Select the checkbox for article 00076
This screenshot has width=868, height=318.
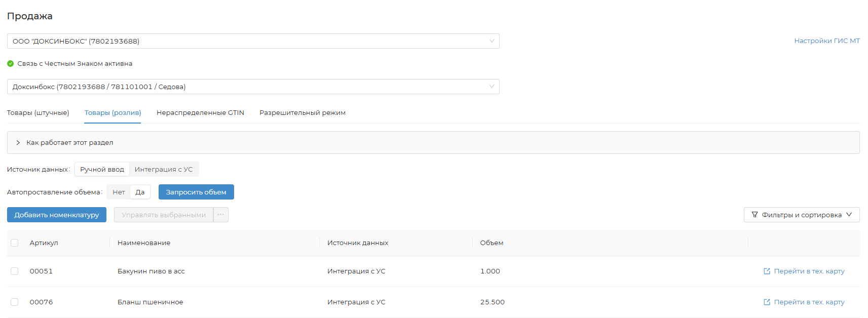click(x=15, y=302)
